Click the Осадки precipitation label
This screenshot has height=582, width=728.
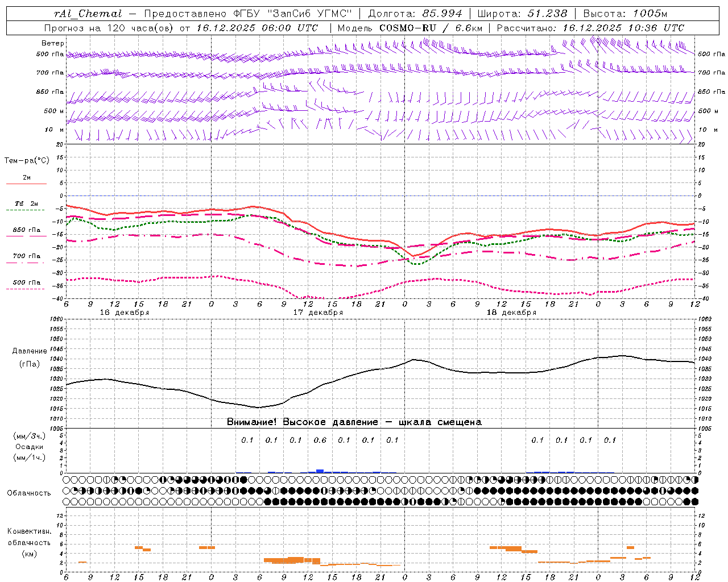click(30, 447)
